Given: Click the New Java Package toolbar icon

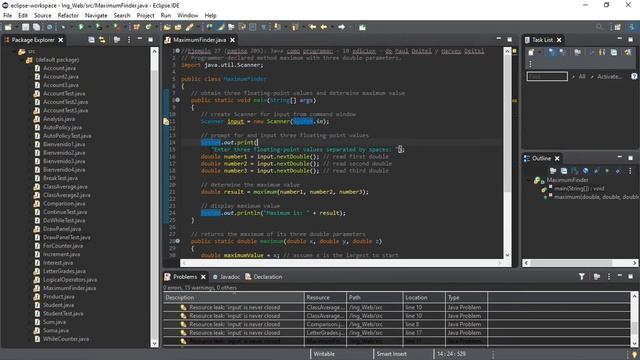Looking at the screenshot, I should coord(137,27).
